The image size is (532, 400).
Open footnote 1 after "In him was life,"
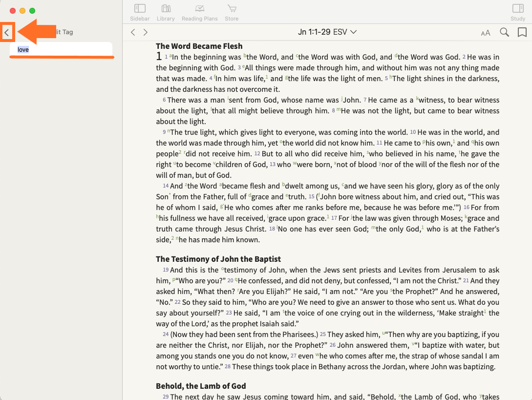[267, 77]
